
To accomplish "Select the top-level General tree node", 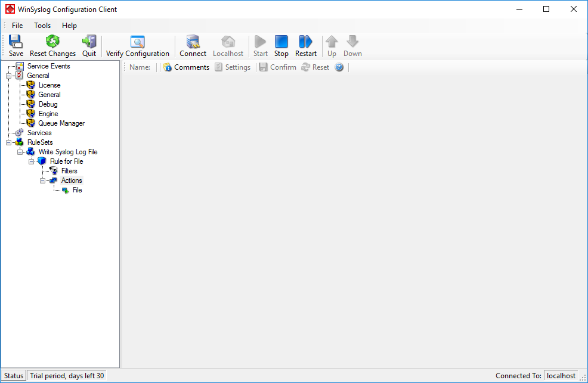I will 38,76.
